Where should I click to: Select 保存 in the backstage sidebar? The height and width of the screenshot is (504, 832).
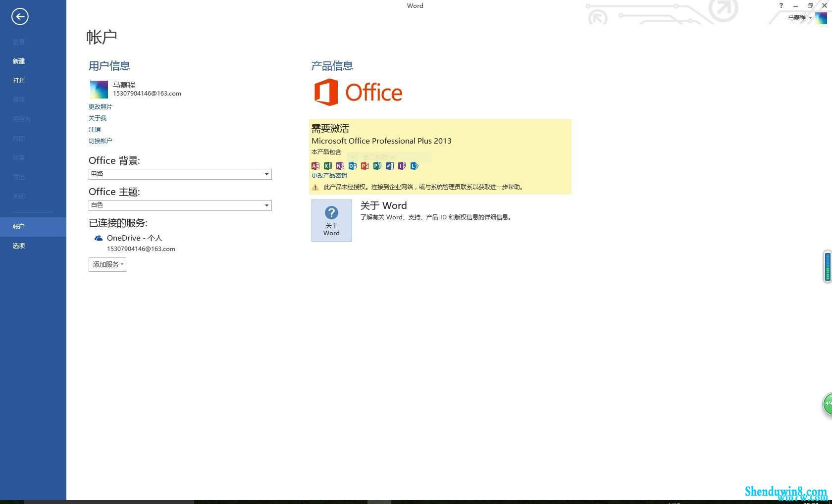click(x=33, y=100)
